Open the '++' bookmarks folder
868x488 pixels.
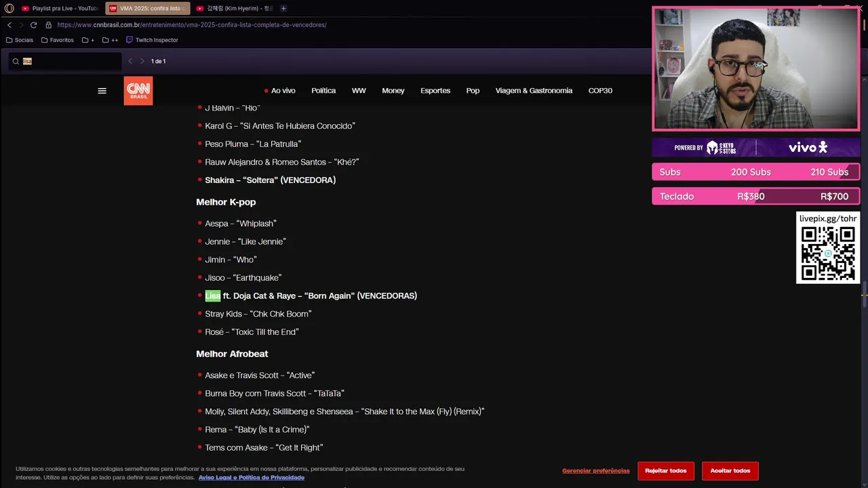pos(110,40)
